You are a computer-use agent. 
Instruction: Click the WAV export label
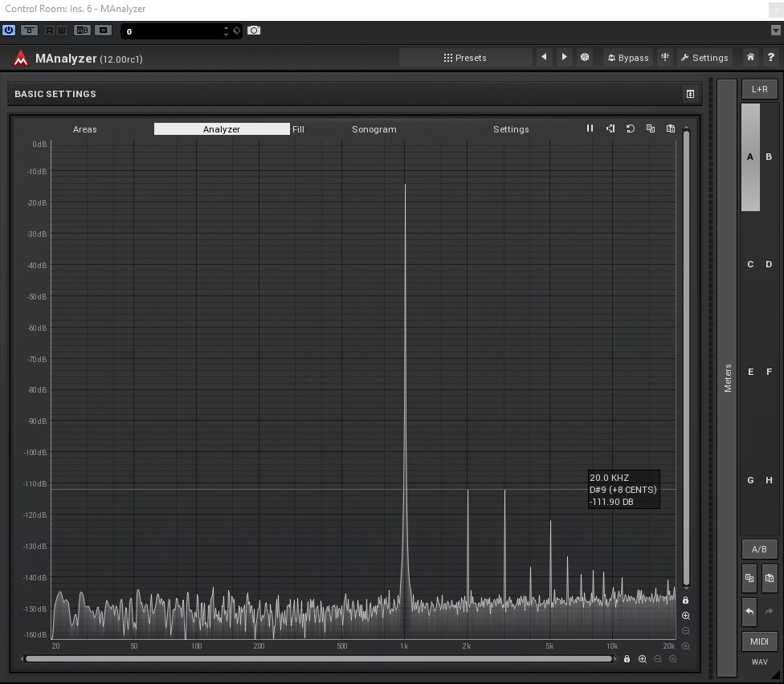(760, 662)
